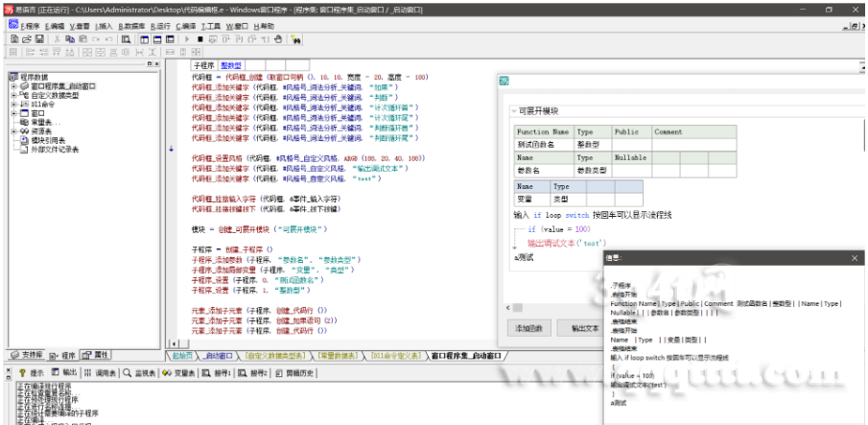The width and height of the screenshot is (868, 425).
Task: Click the running window's horizontal scrollbar thumb
Action: pos(517,308)
